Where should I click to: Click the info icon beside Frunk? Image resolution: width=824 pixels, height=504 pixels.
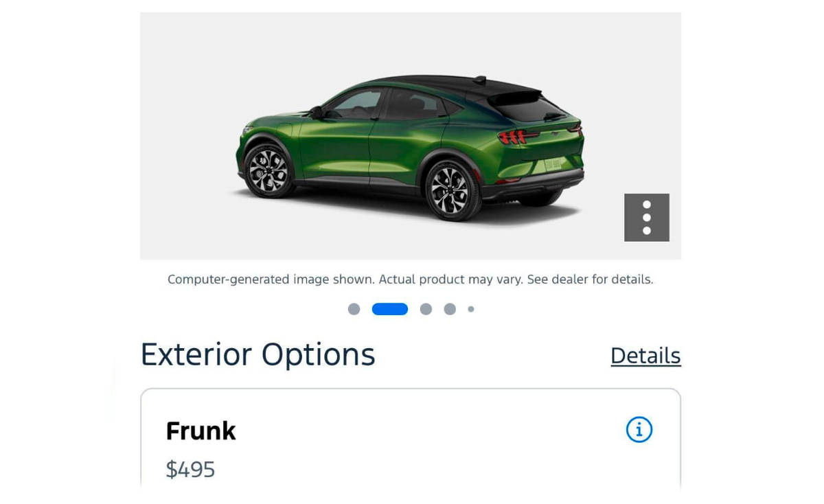coord(639,430)
